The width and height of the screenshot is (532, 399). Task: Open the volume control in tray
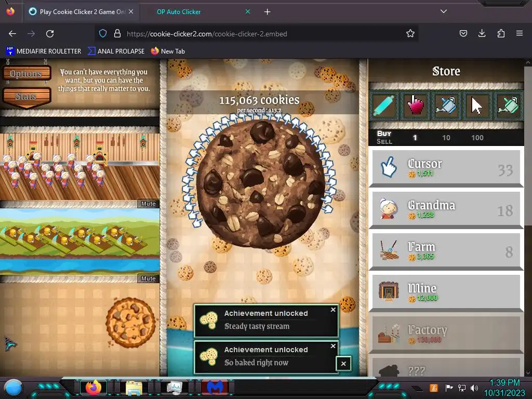(474, 388)
